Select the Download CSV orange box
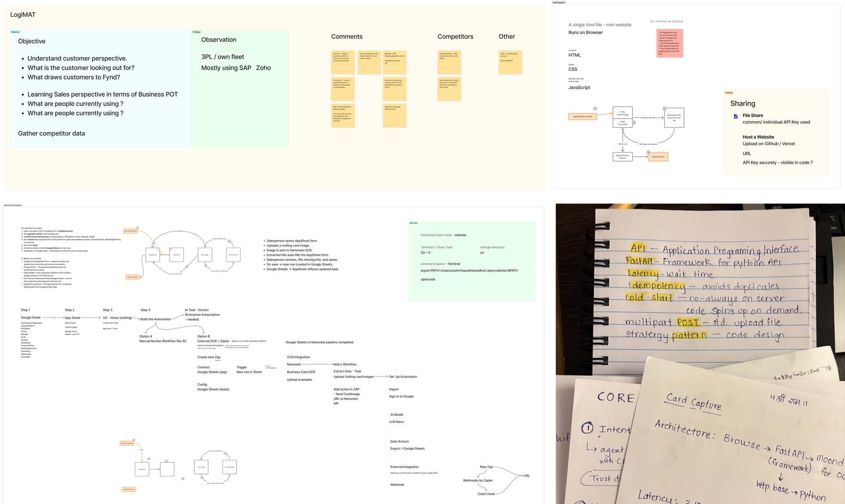The height and width of the screenshot is (504, 845). [658, 157]
